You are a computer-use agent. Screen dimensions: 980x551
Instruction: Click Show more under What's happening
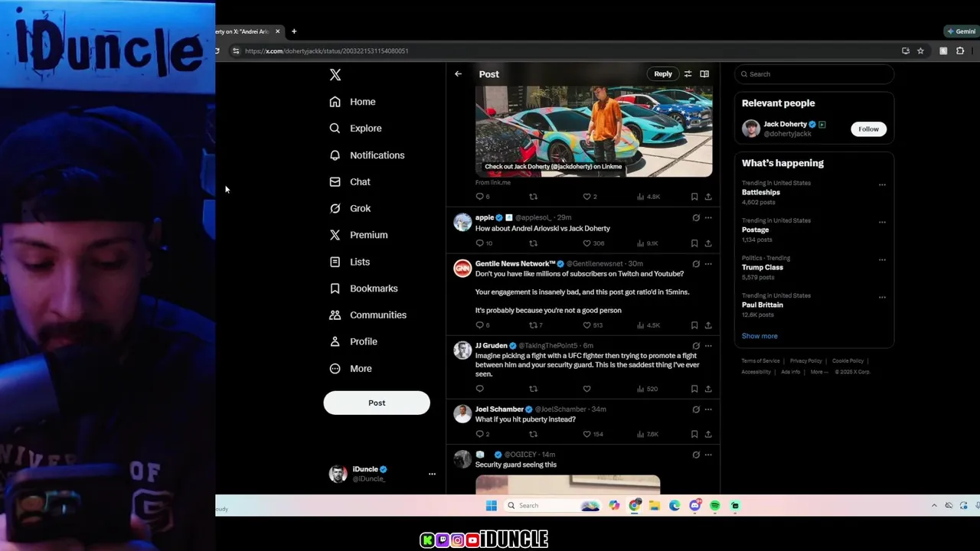(x=759, y=336)
